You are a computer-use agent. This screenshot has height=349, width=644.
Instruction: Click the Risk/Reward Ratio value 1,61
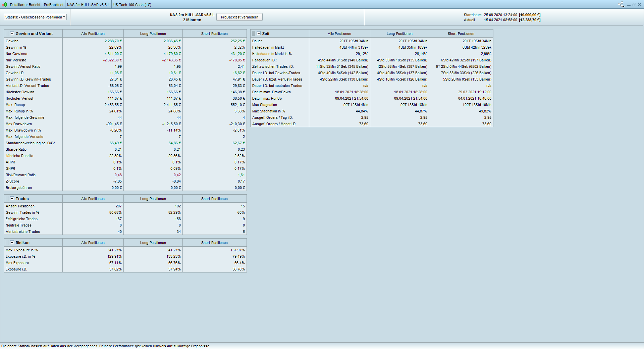241,175
